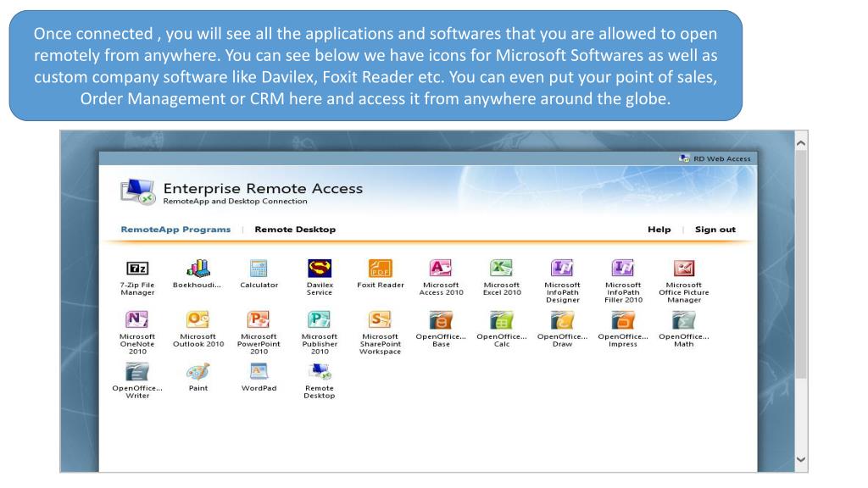Click scrollbar up arrow
The width and height of the screenshot is (868, 488).
801,143
